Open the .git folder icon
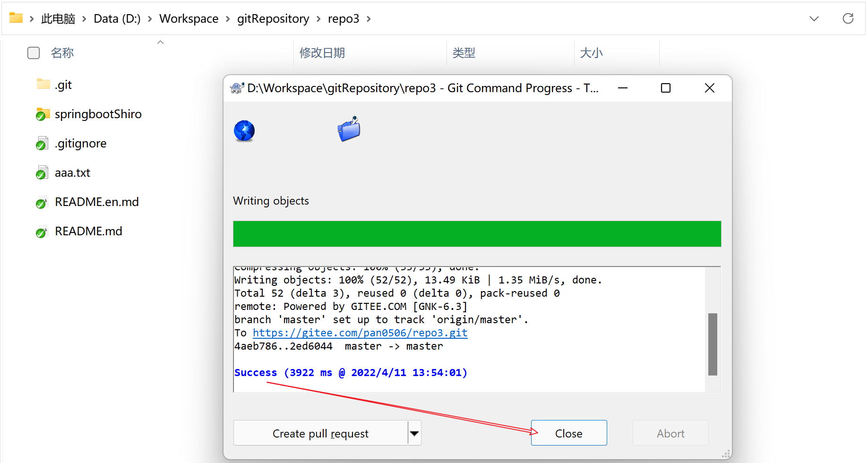 43,85
